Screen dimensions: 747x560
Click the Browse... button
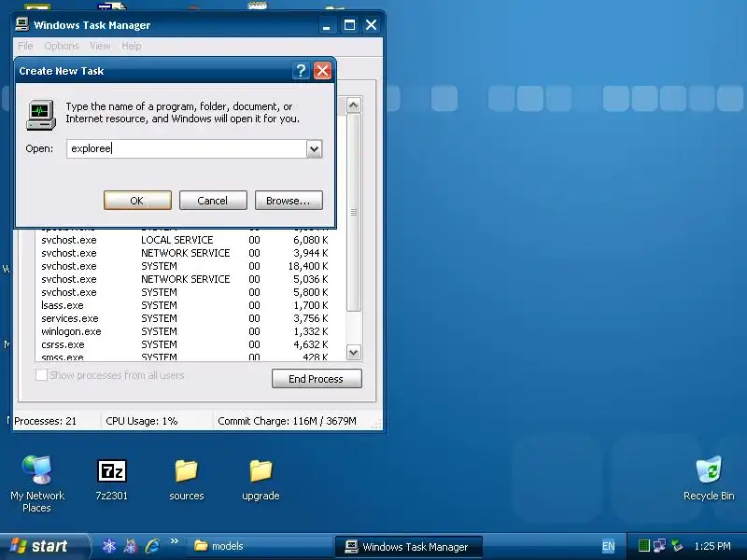point(289,201)
